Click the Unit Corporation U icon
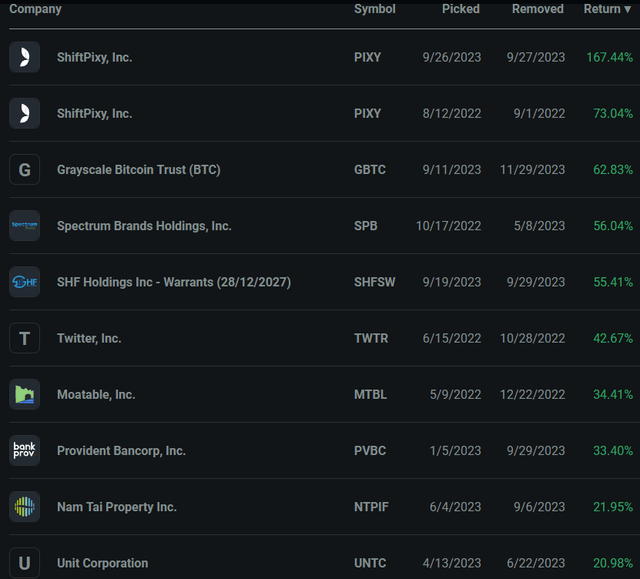This screenshot has height=579, width=640. point(24,563)
